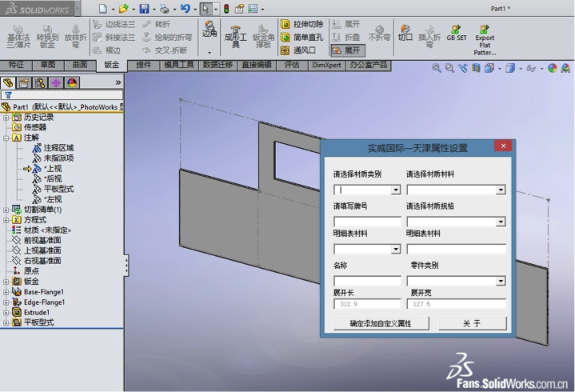Open the DimXpert tab

(x=325, y=65)
